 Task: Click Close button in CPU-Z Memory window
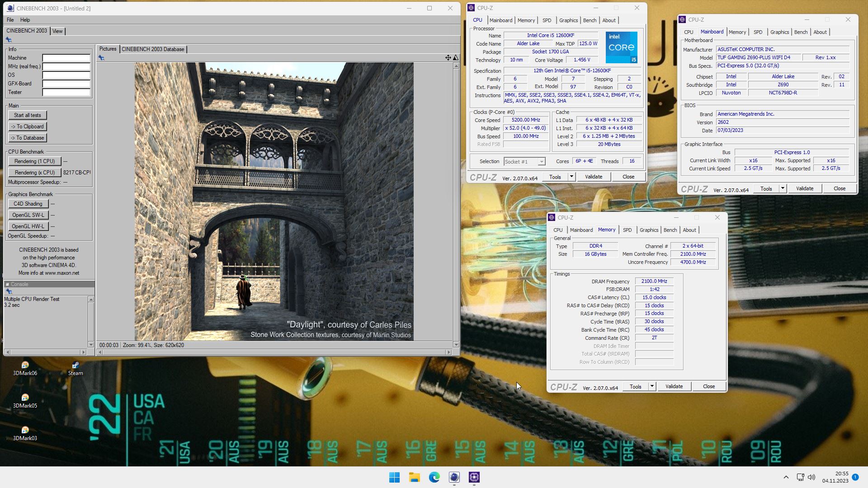[x=708, y=386]
